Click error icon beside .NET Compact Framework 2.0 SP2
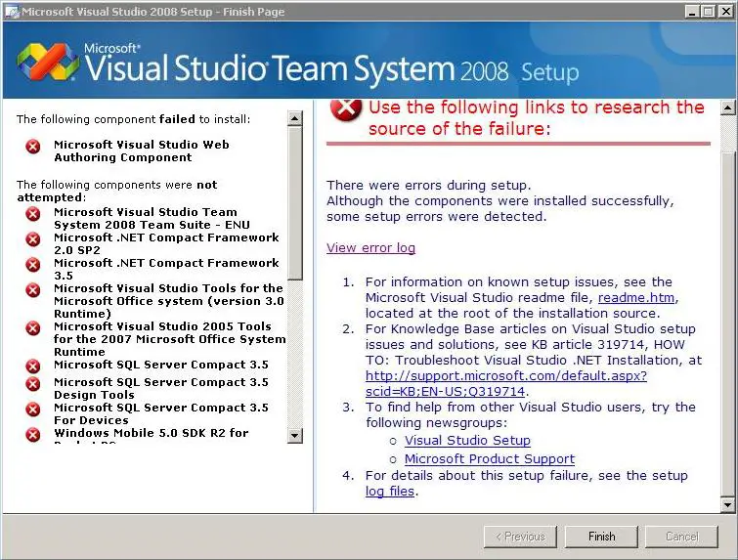The image size is (738, 560). pos(33,239)
